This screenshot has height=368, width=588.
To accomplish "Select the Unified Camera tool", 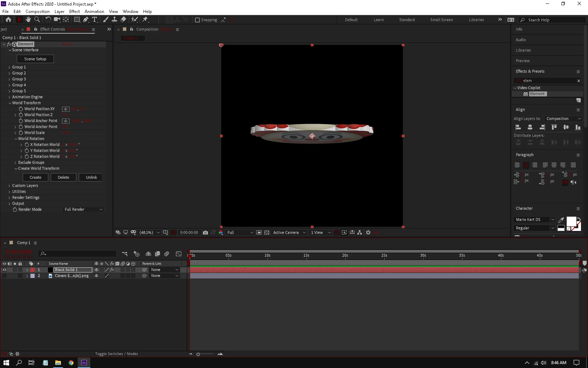I will [57, 20].
